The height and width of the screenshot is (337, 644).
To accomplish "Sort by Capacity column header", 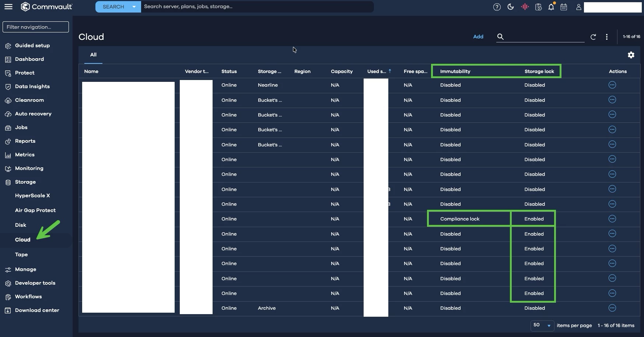I will 342,72.
